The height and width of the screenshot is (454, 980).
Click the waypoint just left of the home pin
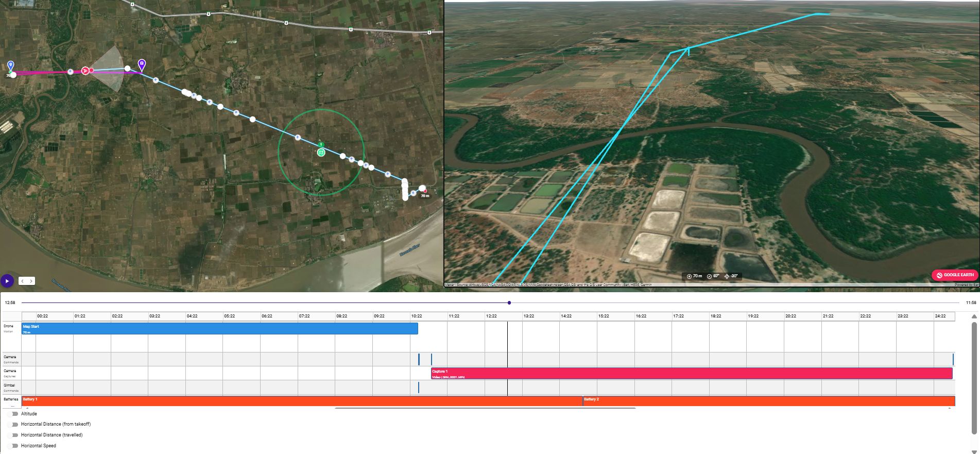[x=127, y=68]
